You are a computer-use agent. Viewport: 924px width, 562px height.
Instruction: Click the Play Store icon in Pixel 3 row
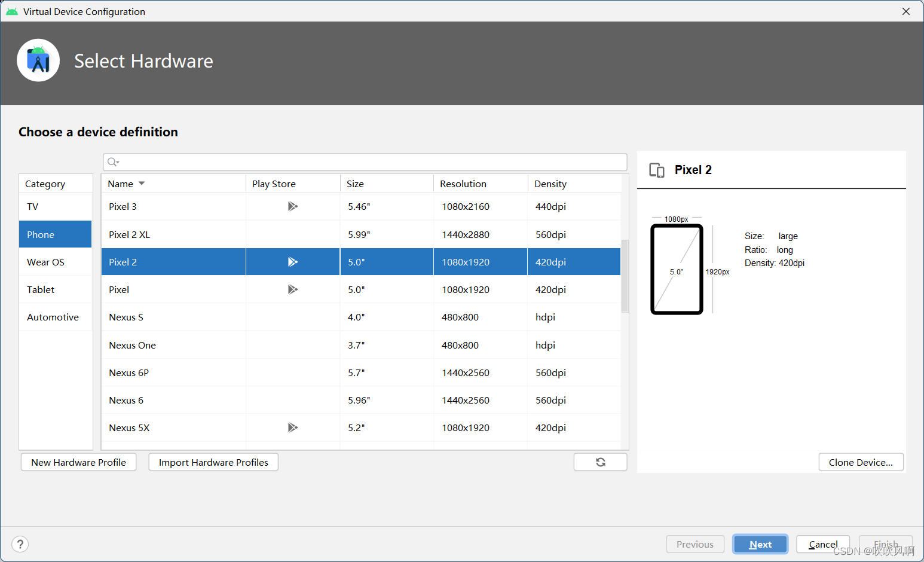coord(292,206)
